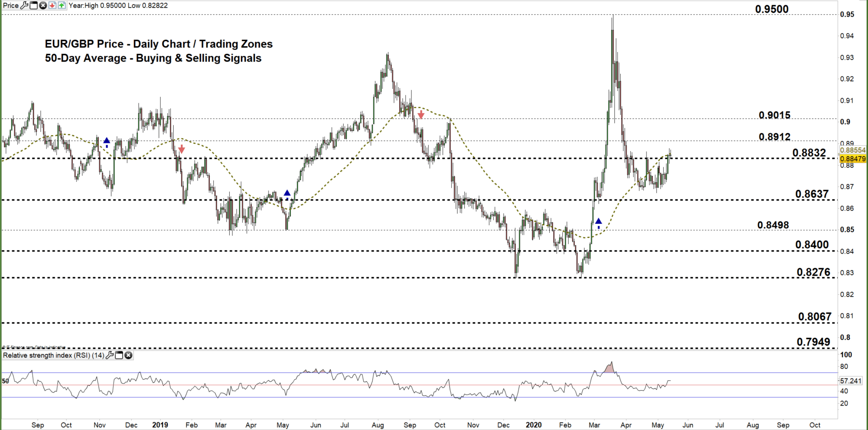Image resolution: width=868 pixels, height=430 pixels.
Task: Select the 0.8637 level label
Action: point(812,194)
